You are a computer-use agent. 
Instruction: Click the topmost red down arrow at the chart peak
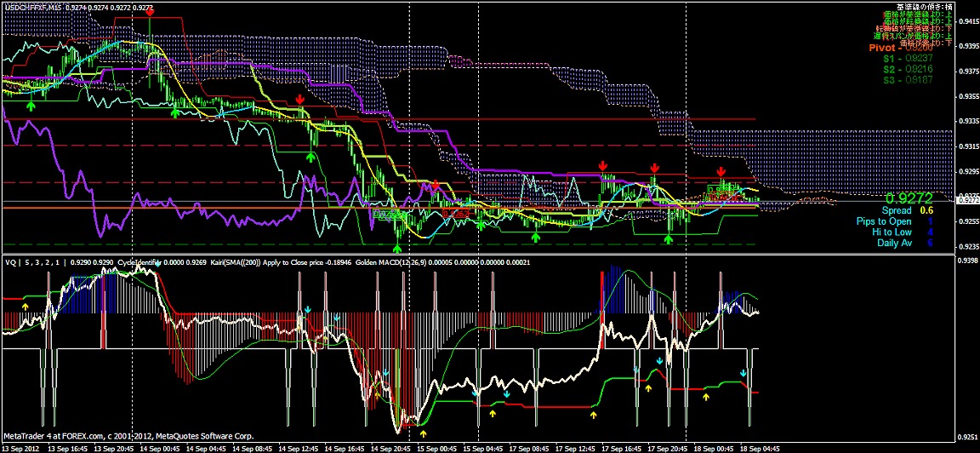tap(150, 12)
